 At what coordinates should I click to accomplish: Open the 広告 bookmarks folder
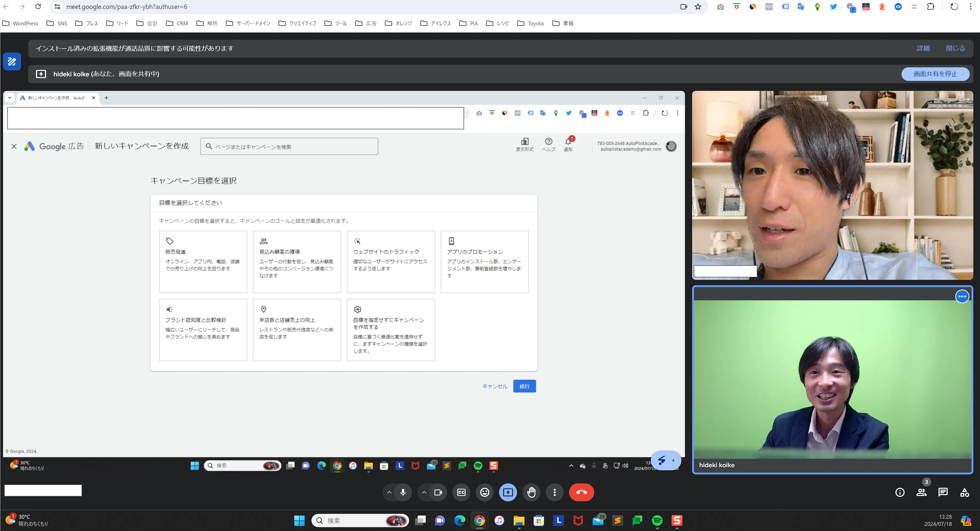click(x=366, y=23)
